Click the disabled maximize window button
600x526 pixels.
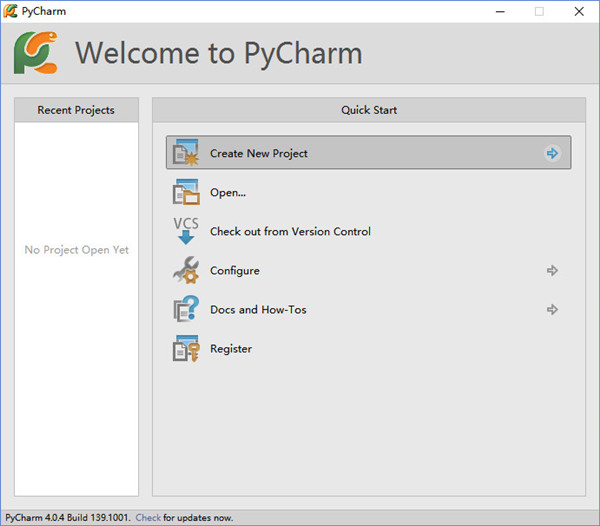coord(539,11)
